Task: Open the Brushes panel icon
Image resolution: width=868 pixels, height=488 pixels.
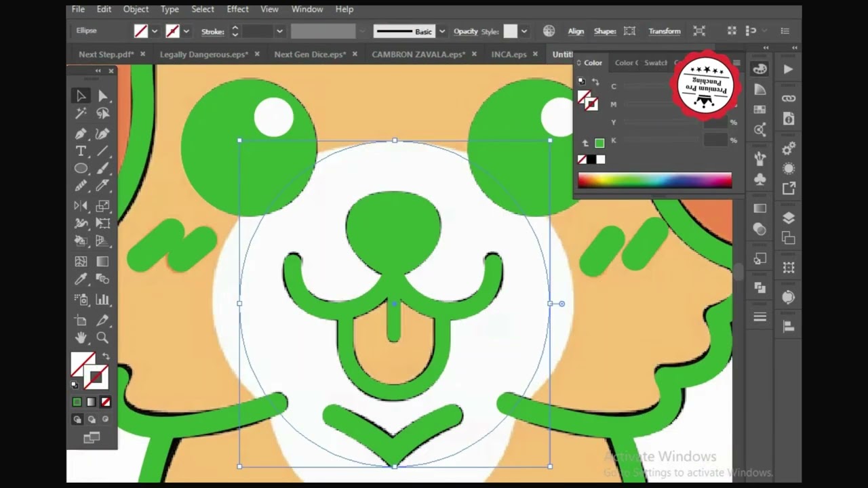Action: pyautogui.click(x=759, y=159)
